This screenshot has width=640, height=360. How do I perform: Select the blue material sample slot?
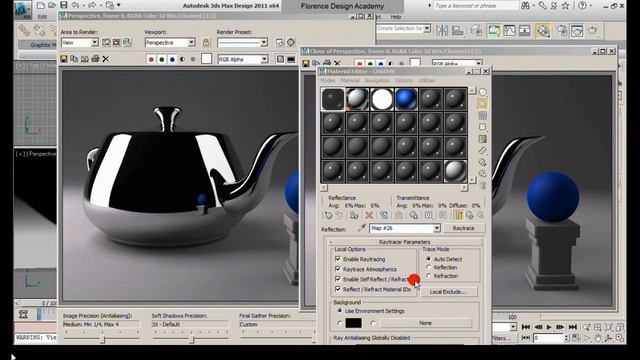tap(406, 99)
